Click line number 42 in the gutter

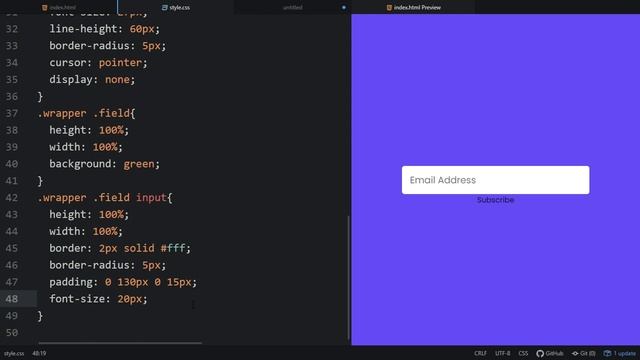pyautogui.click(x=12, y=198)
